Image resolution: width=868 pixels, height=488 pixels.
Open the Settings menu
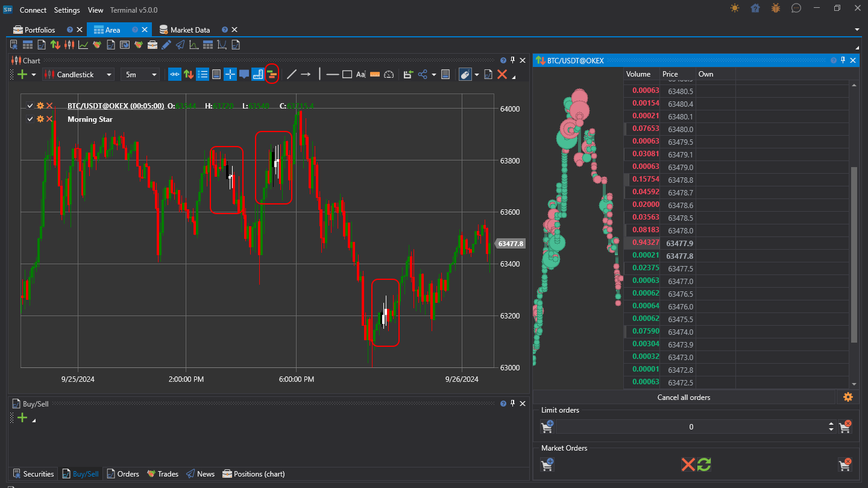[x=67, y=10]
